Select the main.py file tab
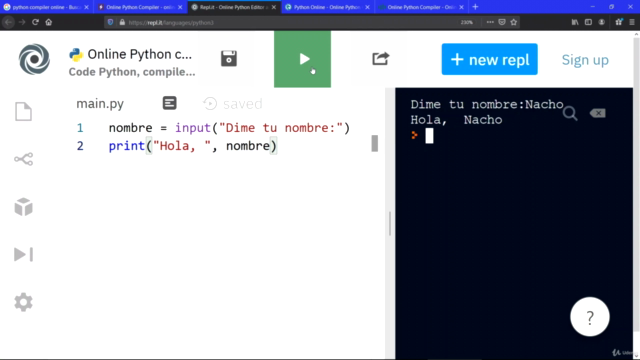The width and height of the screenshot is (640, 360). pos(100,104)
